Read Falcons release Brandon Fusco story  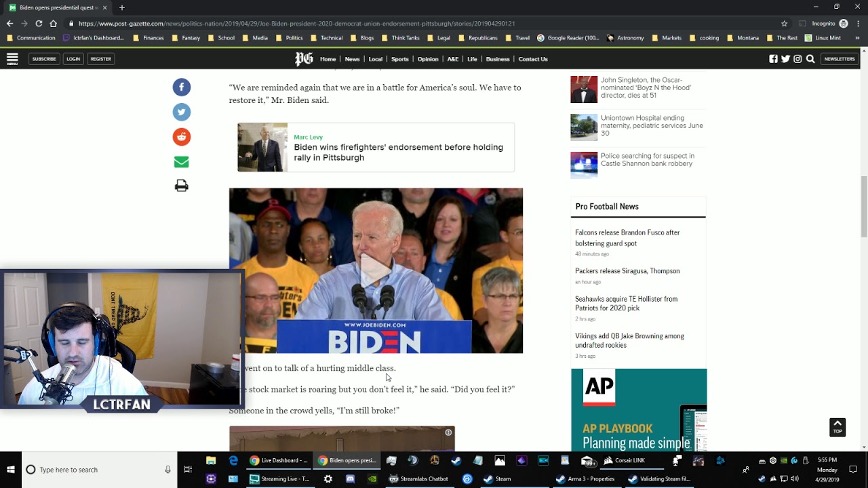627,238
